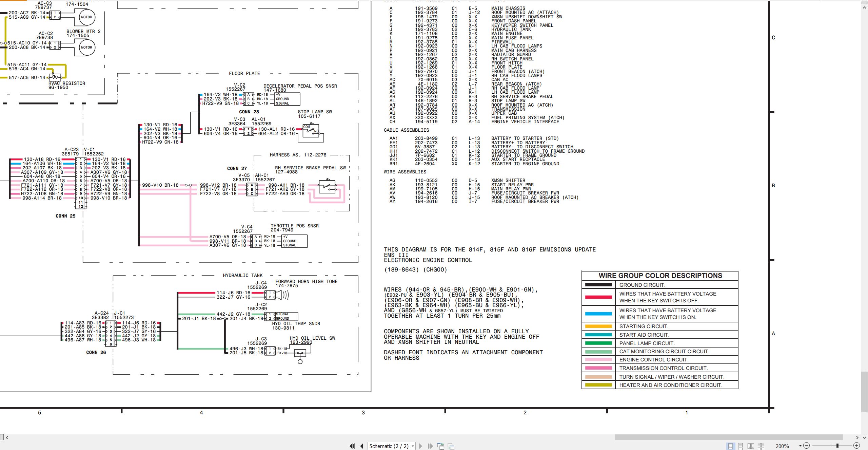Click the zoom in plus button
Image resolution: width=868 pixels, height=450 pixels.
[x=856, y=446]
